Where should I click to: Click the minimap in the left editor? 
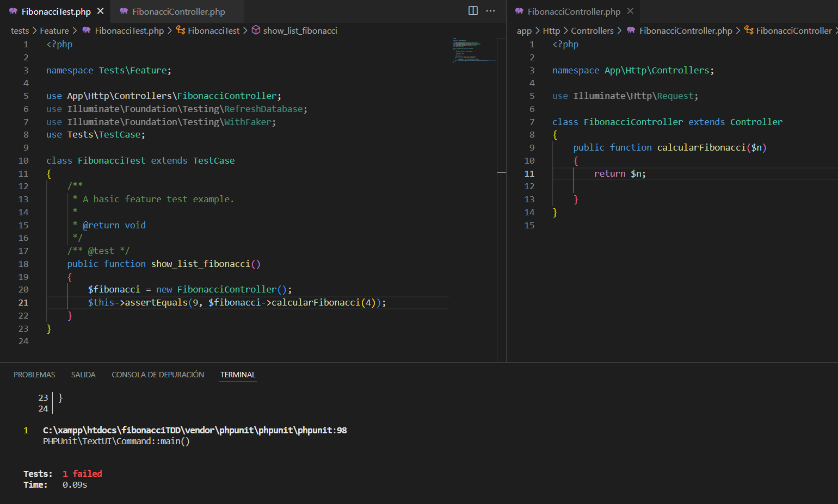[473, 51]
